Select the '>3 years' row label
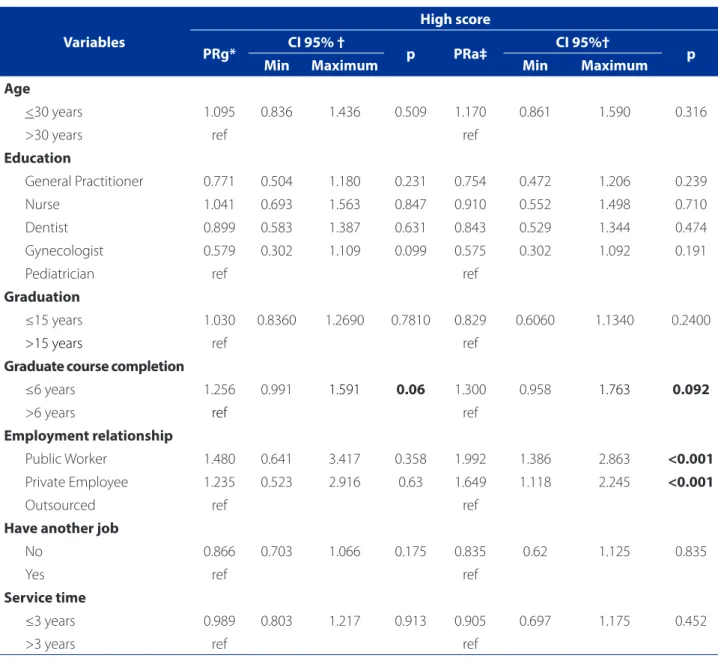The width and height of the screenshot is (718, 661). pyautogui.click(x=50, y=644)
